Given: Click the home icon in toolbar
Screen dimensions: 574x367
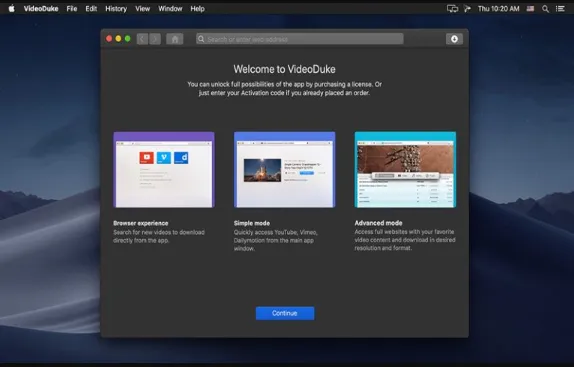Looking at the screenshot, I should tap(175, 39).
